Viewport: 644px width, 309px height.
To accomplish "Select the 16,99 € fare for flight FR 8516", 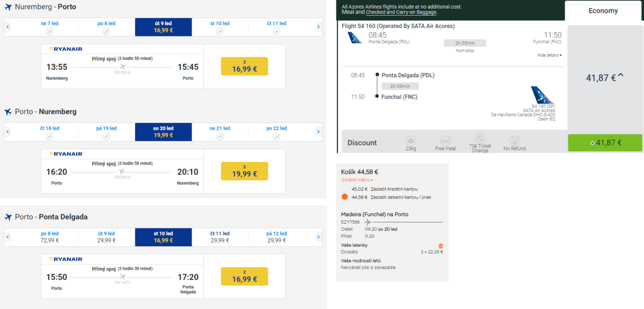I will click(x=244, y=66).
